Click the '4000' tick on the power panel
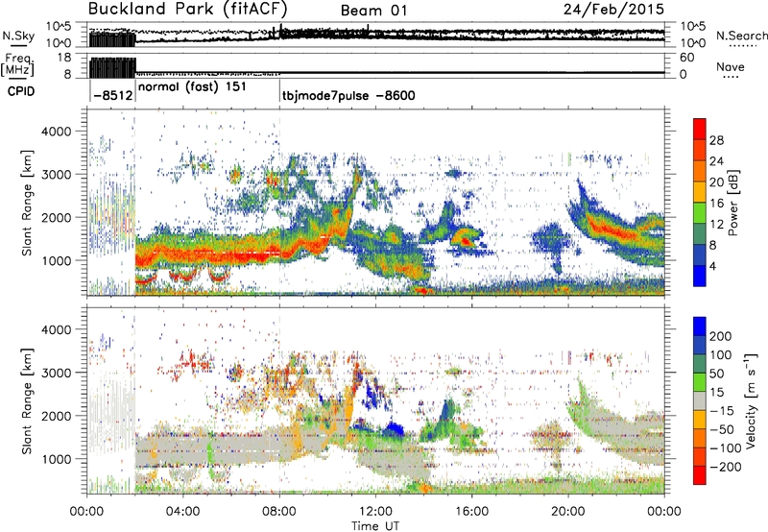This screenshot has width=768, height=532. pyautogui.click(x=57, y=132)
